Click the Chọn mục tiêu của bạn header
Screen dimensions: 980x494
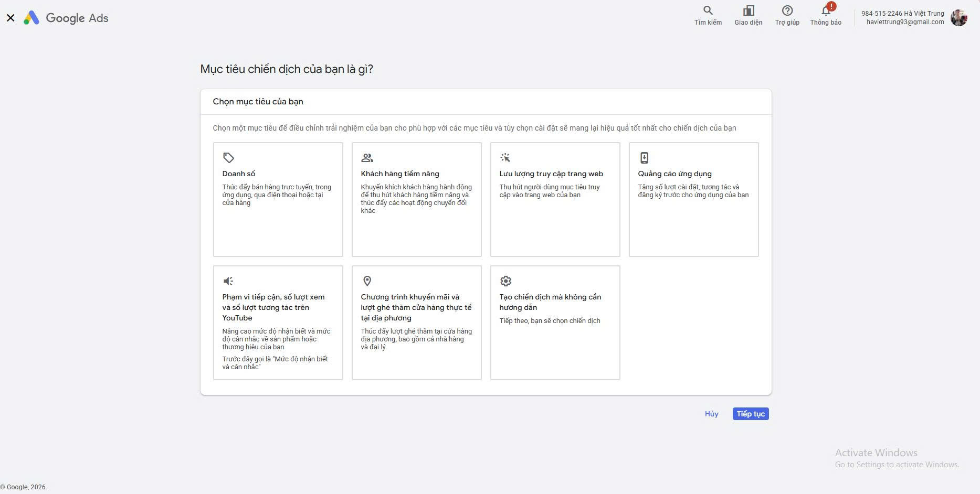coord(258,102)
